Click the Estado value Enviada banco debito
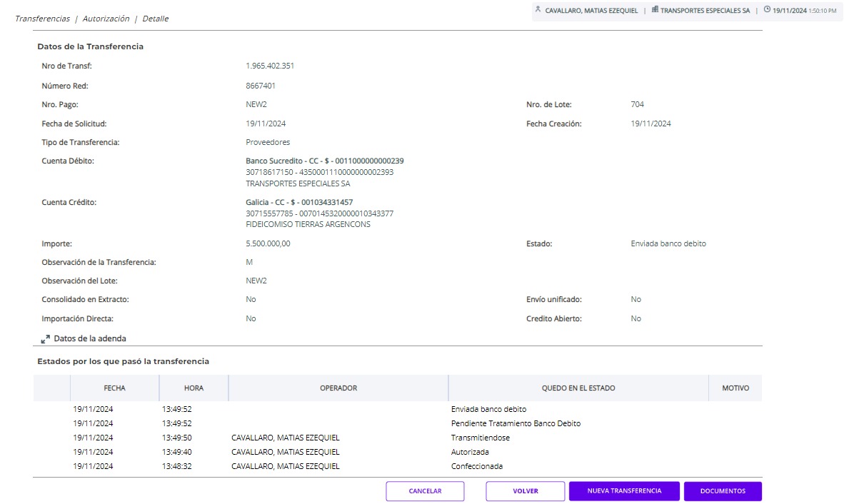844x504 pixels. point(668,243)
